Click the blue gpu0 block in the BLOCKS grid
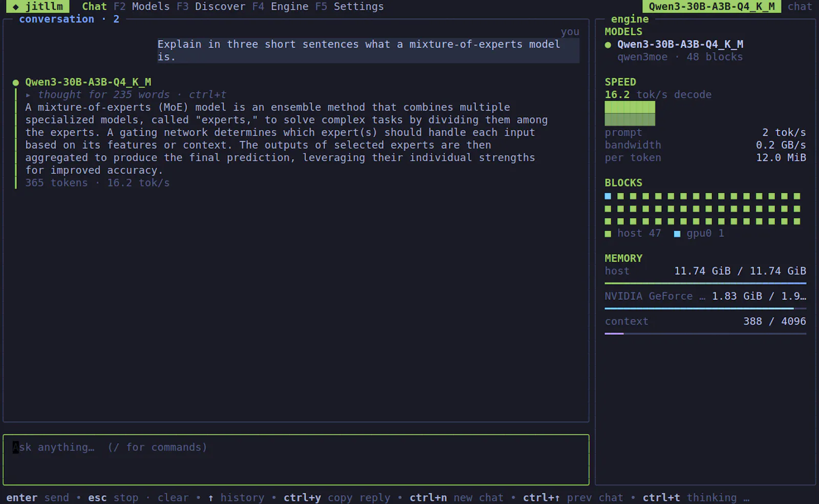 point(608,196)
